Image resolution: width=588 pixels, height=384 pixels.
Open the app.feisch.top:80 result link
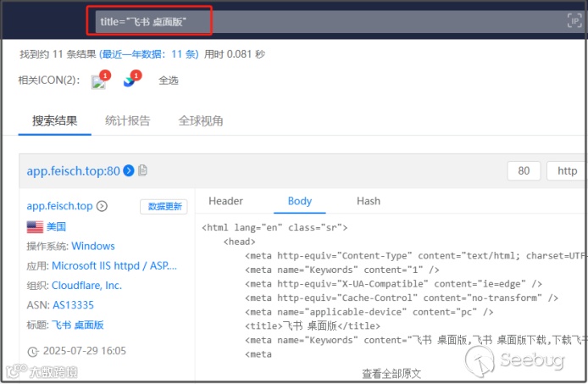73,171
